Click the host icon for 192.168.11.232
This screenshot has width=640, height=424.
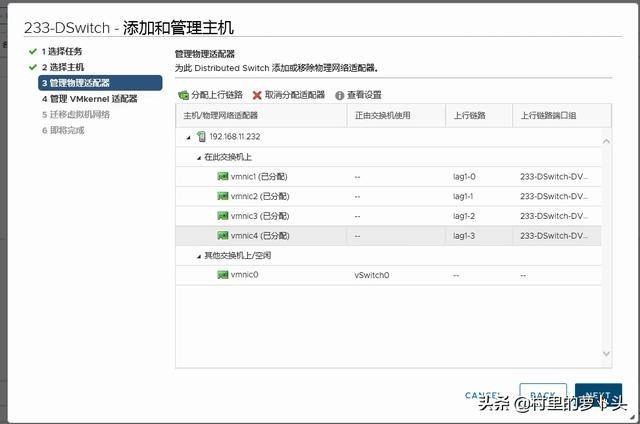201,136
